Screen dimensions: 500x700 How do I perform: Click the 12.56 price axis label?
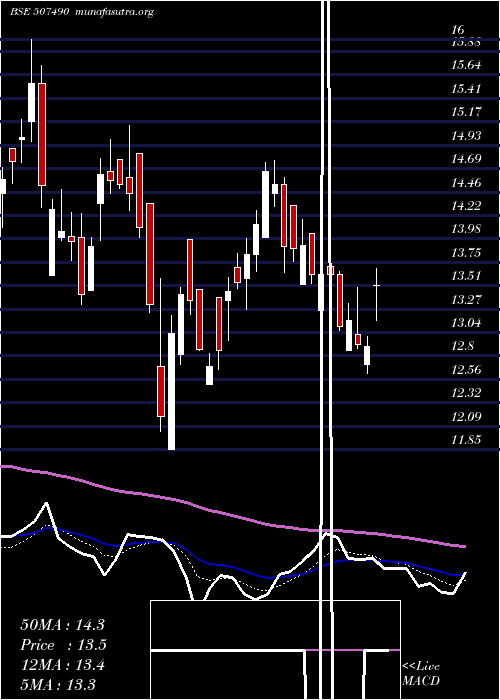(466, 370)
